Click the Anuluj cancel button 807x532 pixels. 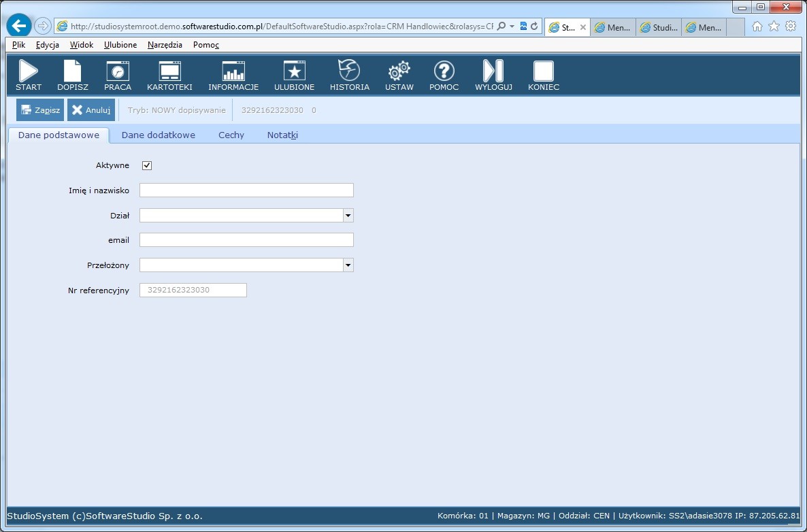[x=91, y=110]
